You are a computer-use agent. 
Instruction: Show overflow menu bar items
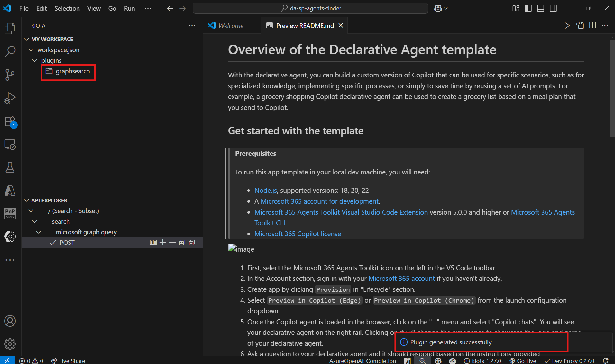click(148, 8)
